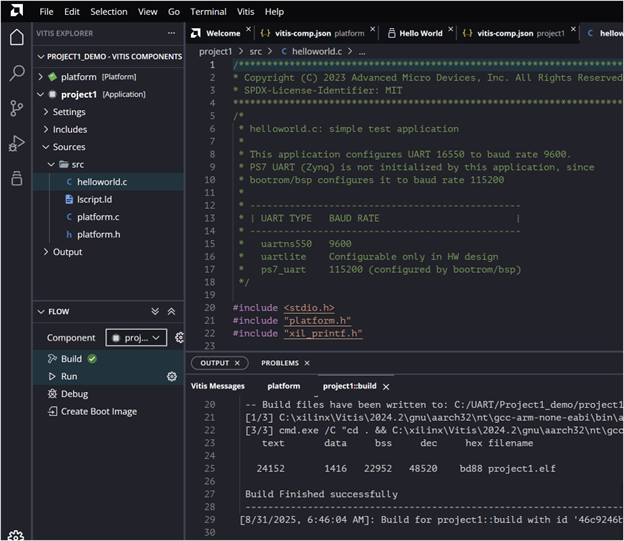Click Create Boot Image

pos(99,411)
